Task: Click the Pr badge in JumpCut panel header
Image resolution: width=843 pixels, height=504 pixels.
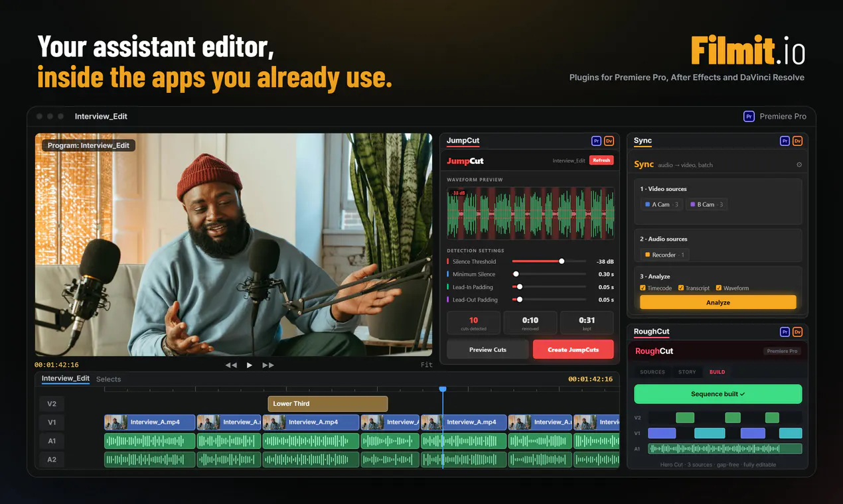Action: click(596, 141)
